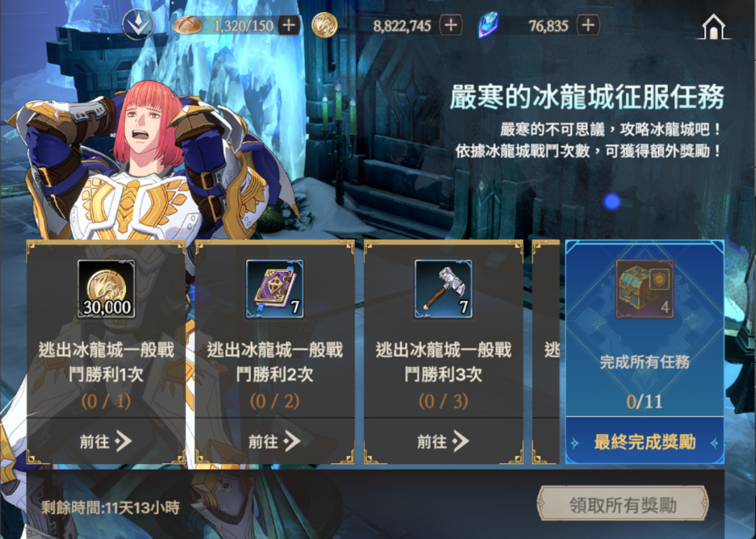This screenshot has height=539, width=756.
Task: Go to the 2-win mission via 前往
Action: click(275, 441)
